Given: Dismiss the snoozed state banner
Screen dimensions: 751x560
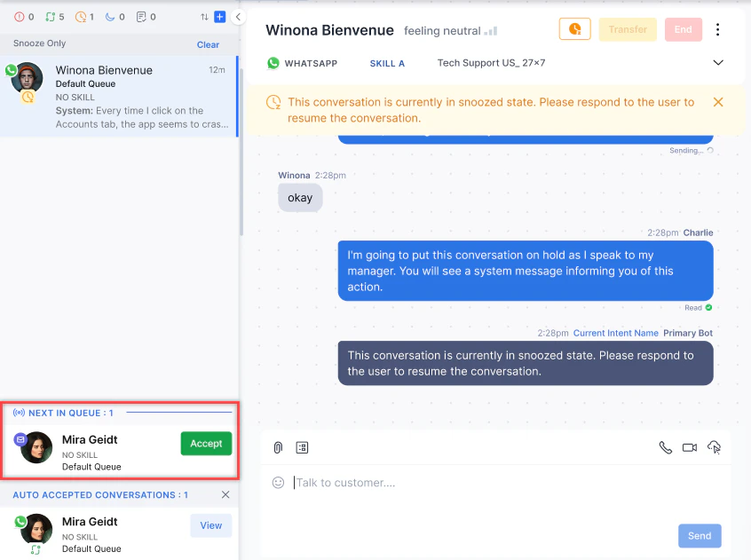Looking at the screenshot, I should tap(718, 102).
